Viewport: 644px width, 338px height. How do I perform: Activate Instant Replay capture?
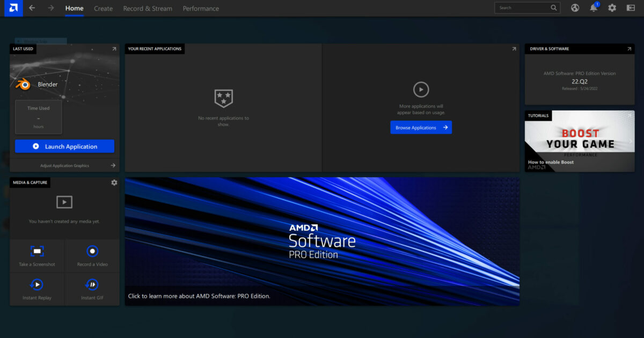(36, 289)
